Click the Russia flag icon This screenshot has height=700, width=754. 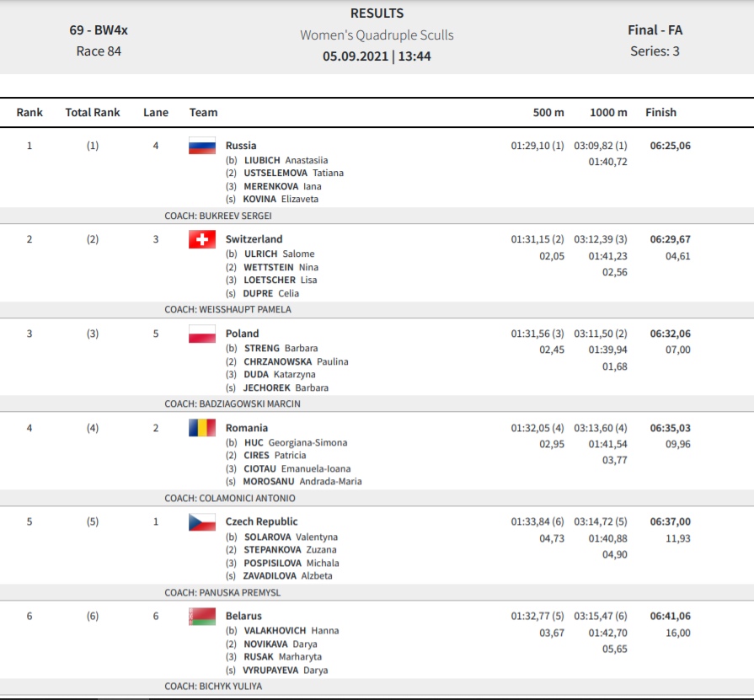(202, 146)
